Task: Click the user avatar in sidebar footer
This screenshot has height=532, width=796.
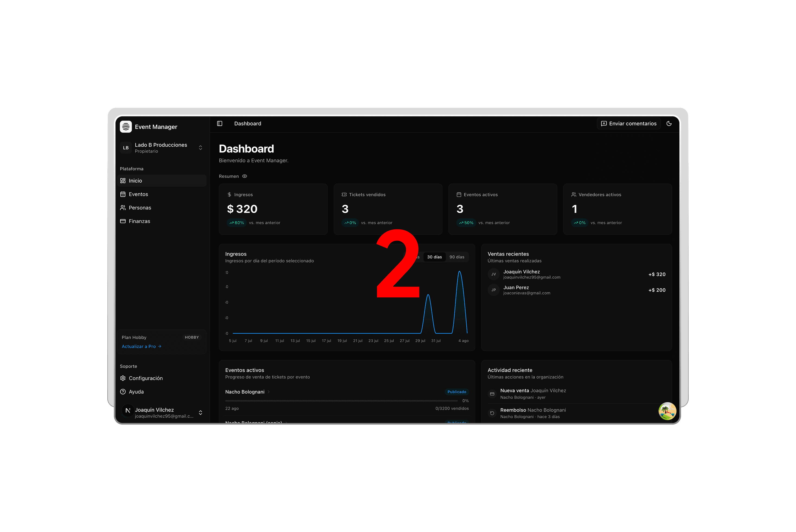Action: click(x=128, y=411)
